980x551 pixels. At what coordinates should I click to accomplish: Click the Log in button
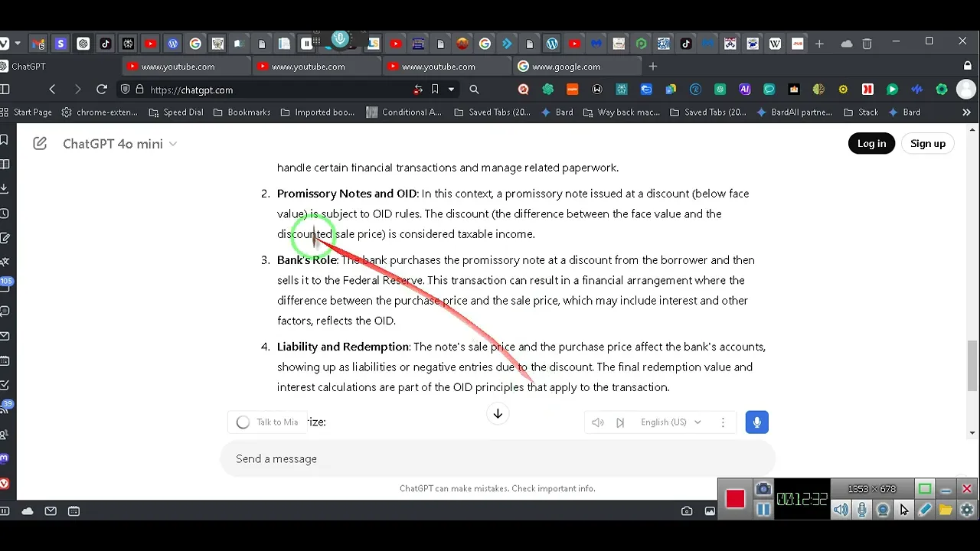(x=871, y=143)
